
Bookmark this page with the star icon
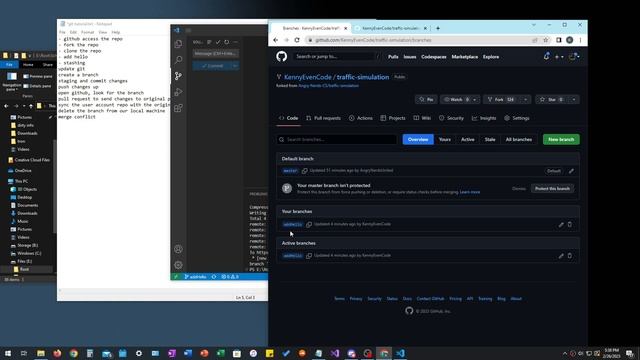[546, 40]
